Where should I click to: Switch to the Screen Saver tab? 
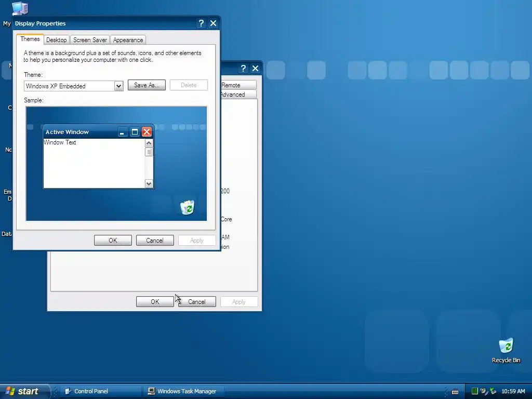point(90,40)
